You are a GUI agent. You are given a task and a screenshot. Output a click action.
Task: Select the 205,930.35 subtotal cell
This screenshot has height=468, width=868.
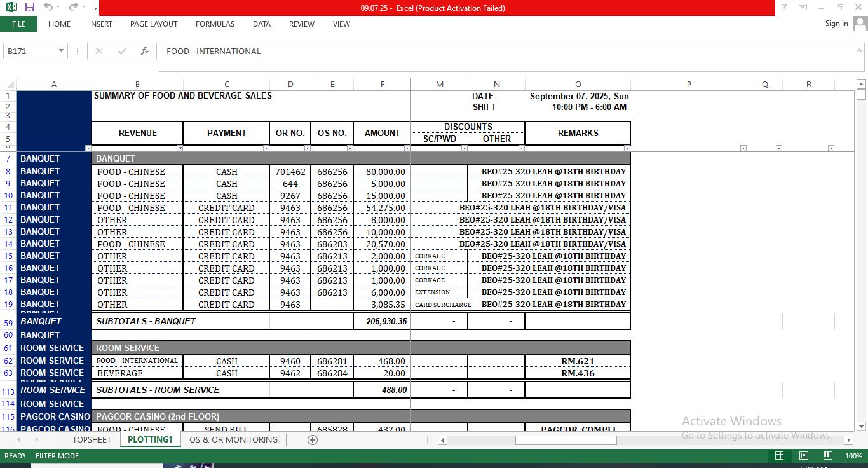click(382, 321)
